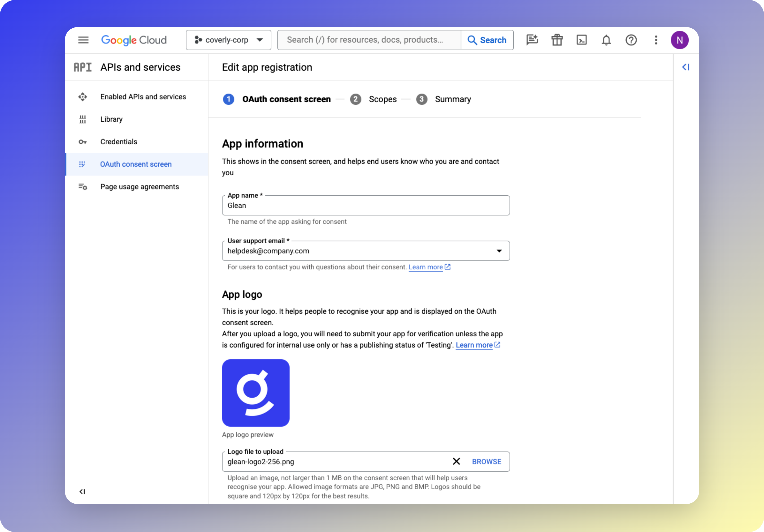Viewport: 764px width, 532px height.
Task: Open the notifications bell
Action: tap(606, 40)
